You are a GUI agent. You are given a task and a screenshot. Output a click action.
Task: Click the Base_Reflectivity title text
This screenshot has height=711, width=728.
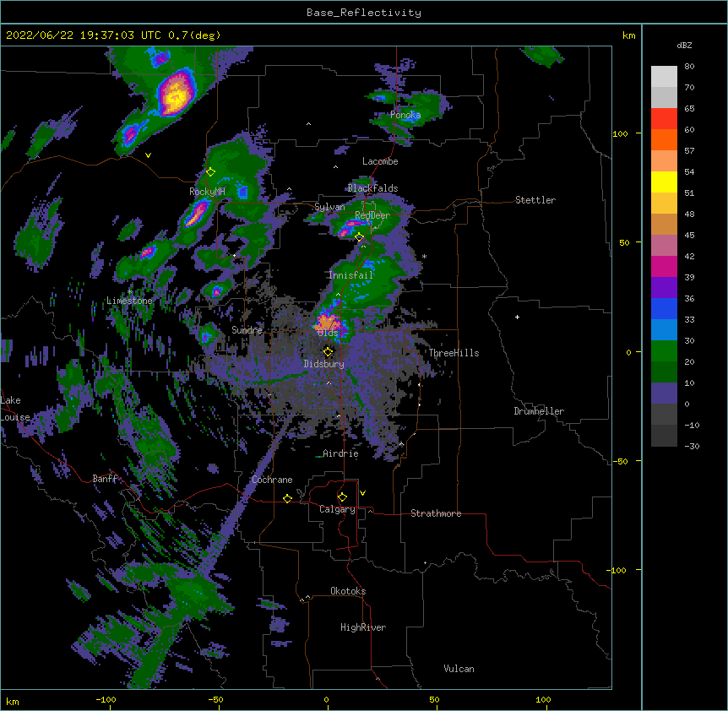[x=364, y=13]
